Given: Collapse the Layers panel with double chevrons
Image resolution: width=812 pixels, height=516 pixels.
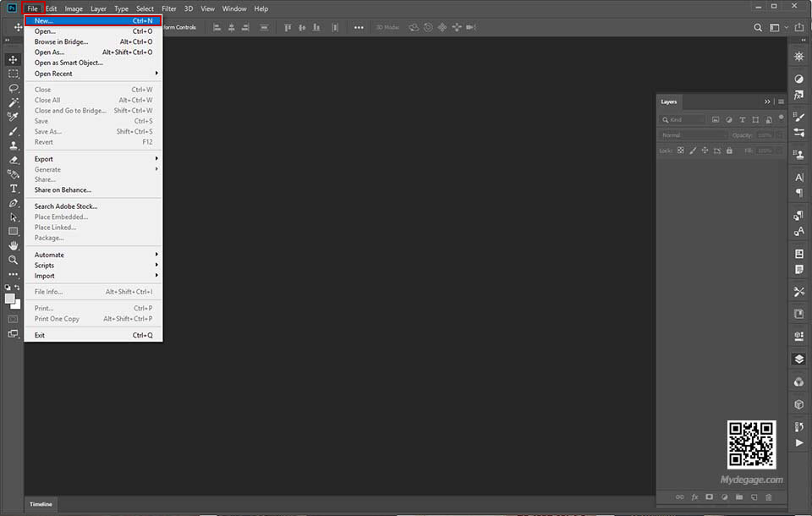Looking at the screenshot, I should pos(767,102).
